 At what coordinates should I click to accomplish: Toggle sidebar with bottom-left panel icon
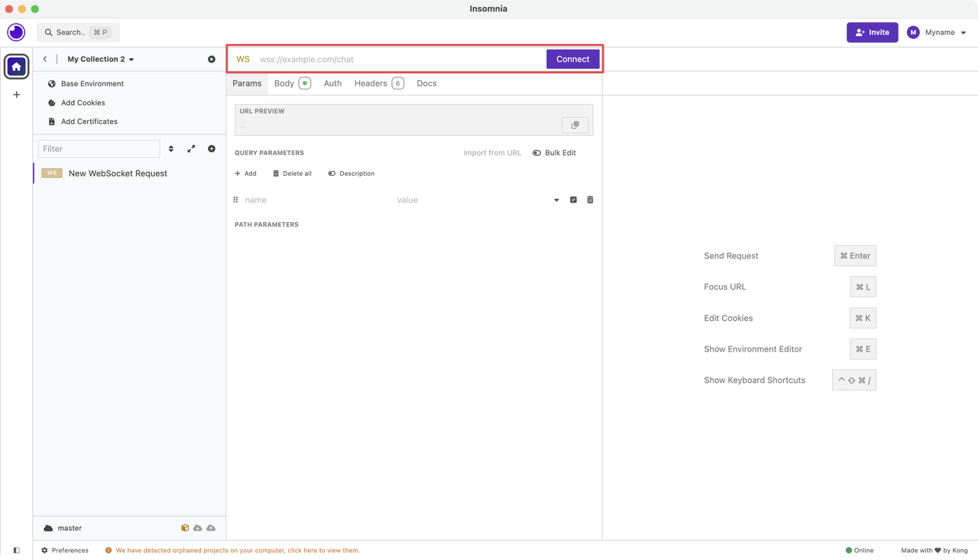click(x=17, y=550)
